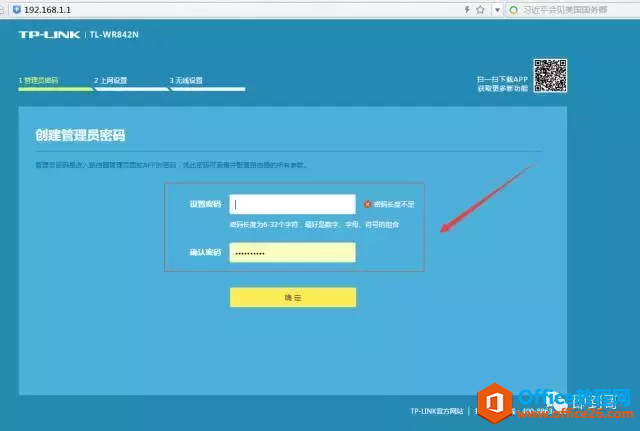Screen dimensions: 640x431
Task: Click the search engine icon in search box
Action: tap(513, 9)
